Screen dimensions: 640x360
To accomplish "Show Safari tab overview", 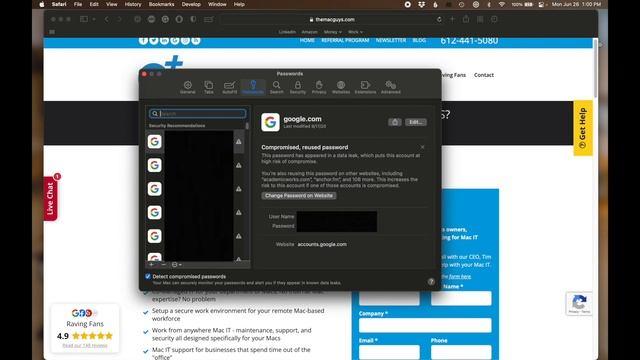I will coord(480,19).
